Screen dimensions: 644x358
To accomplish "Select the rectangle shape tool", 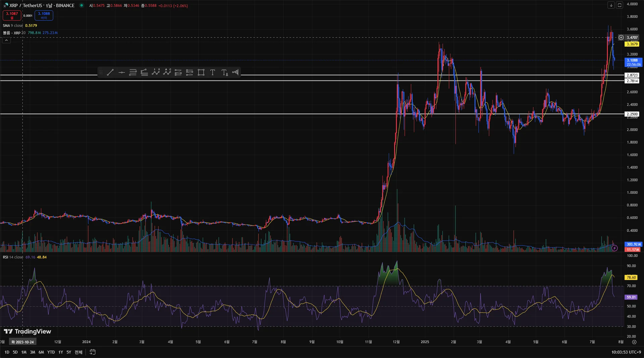I will [x=201, y=72].
